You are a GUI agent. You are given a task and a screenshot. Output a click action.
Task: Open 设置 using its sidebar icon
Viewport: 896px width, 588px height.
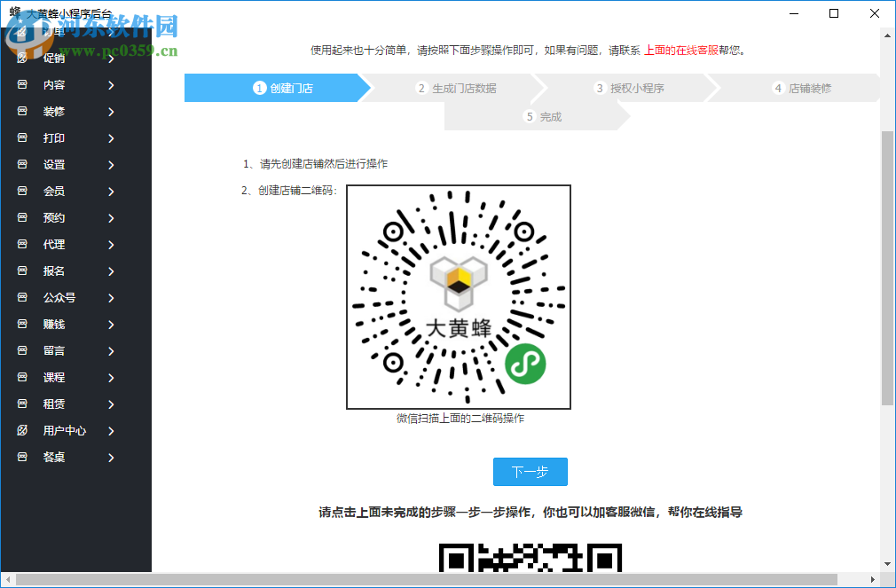click(x=24, y=164)
